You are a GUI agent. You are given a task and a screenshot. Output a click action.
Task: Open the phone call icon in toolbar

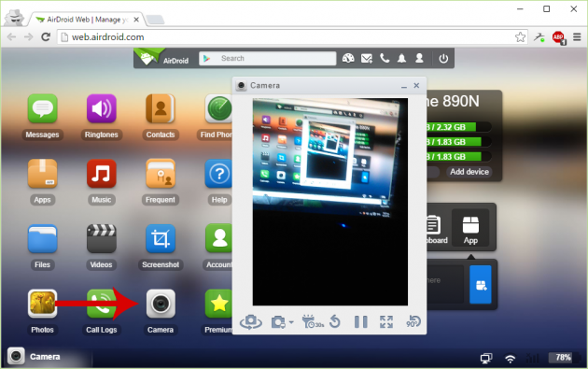pyautogui.click(x=385, y=58)
